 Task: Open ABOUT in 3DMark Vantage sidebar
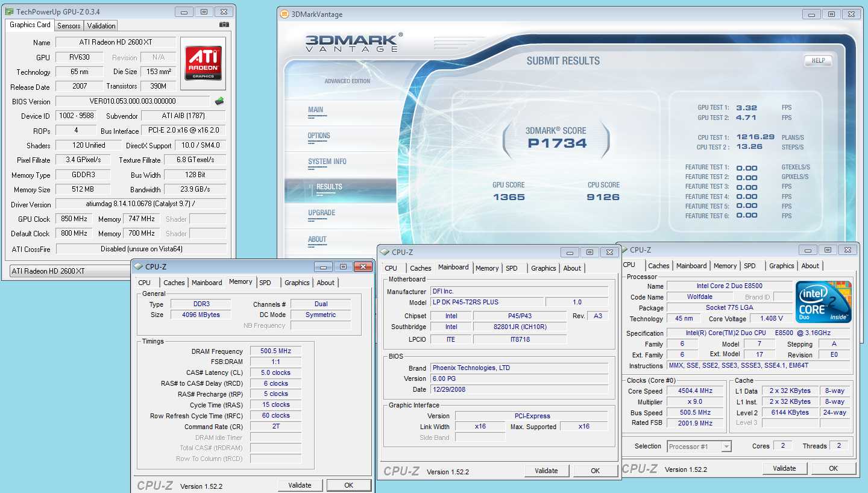(317, 239)
